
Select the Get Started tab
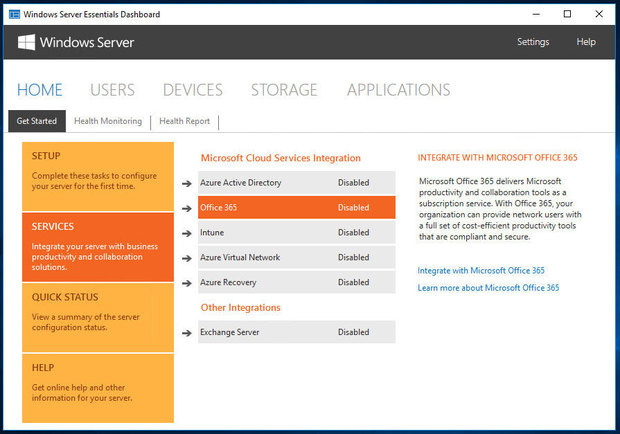[37, 121]
